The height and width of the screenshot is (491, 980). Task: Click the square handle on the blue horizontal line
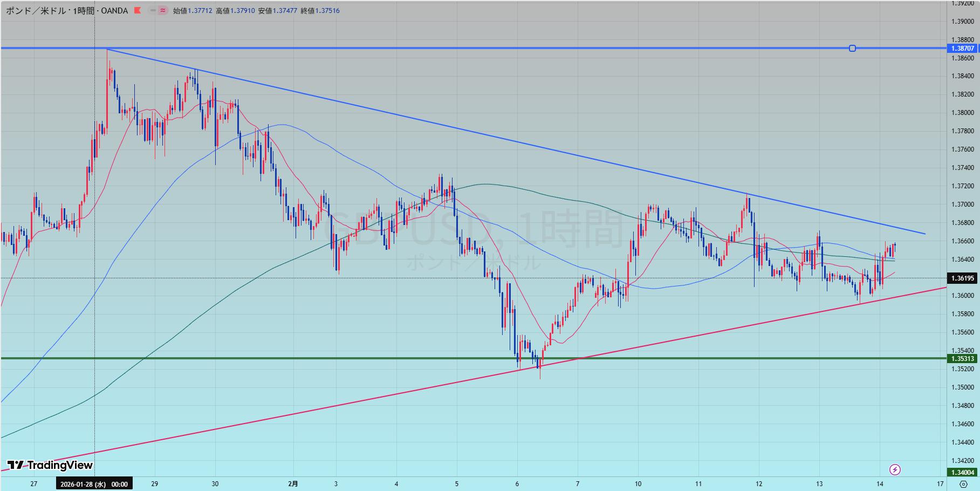point(852,49)
